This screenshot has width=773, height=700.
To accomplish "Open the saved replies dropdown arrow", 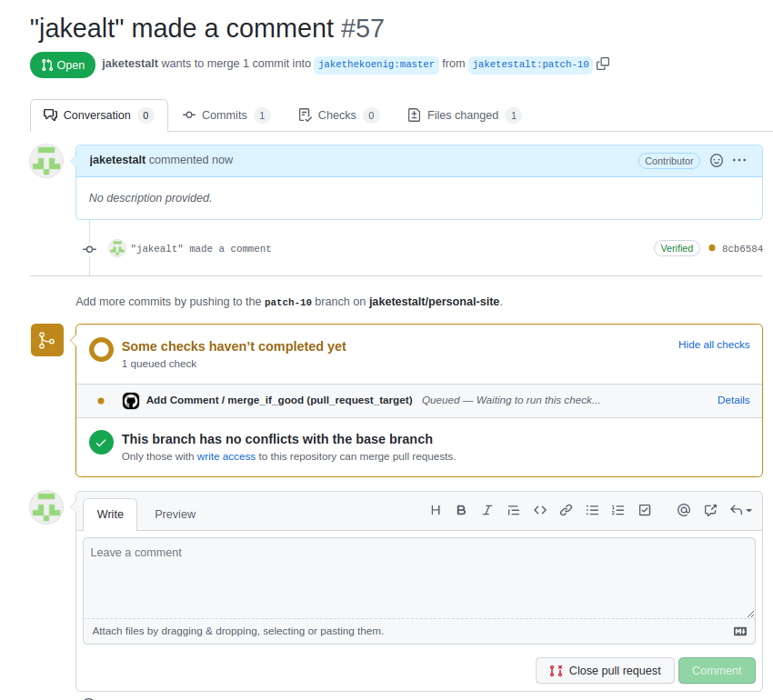I will click(741, 510).
